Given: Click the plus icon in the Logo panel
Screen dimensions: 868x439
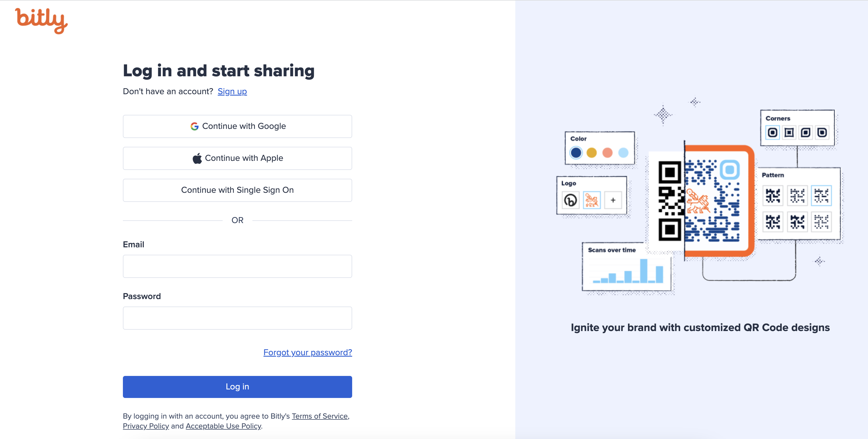Looking at the screenshot, I should [613, 200].
